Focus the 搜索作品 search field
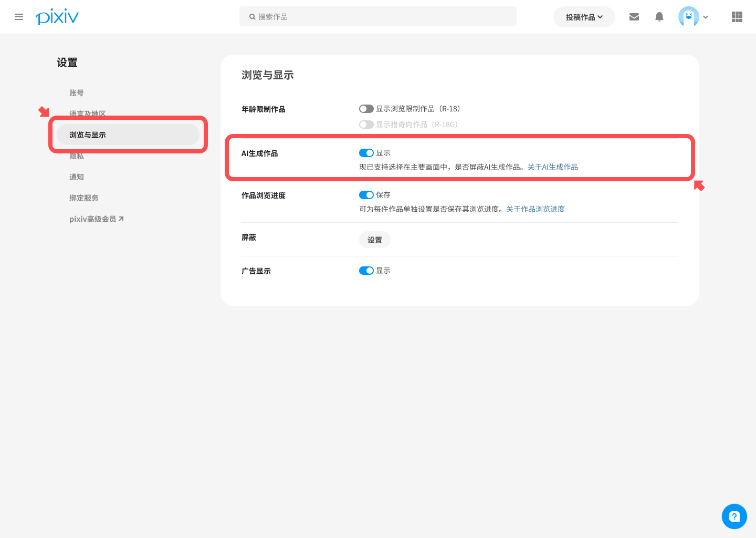 (x=378, y=16)
